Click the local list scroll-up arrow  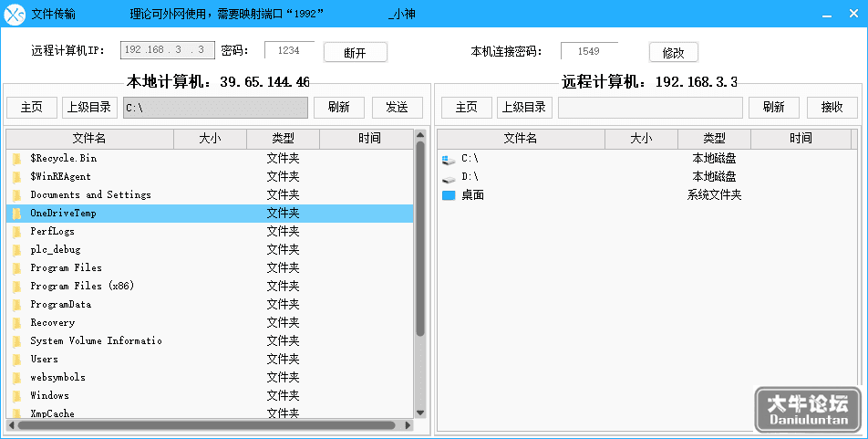coord(420,135)
